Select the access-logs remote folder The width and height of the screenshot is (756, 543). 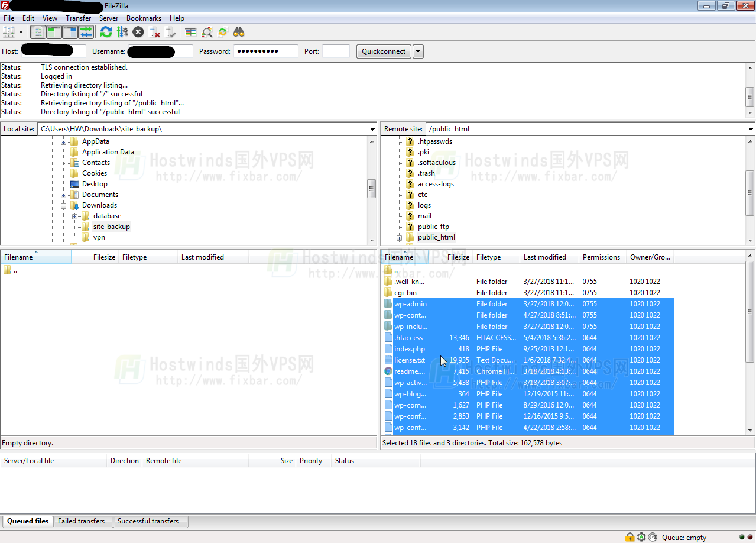(x=436, y=184)
